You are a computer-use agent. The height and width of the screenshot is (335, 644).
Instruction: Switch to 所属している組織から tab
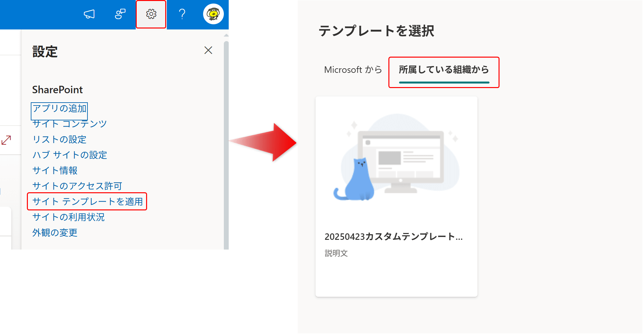pyautogui.click(x=443, y=70)
